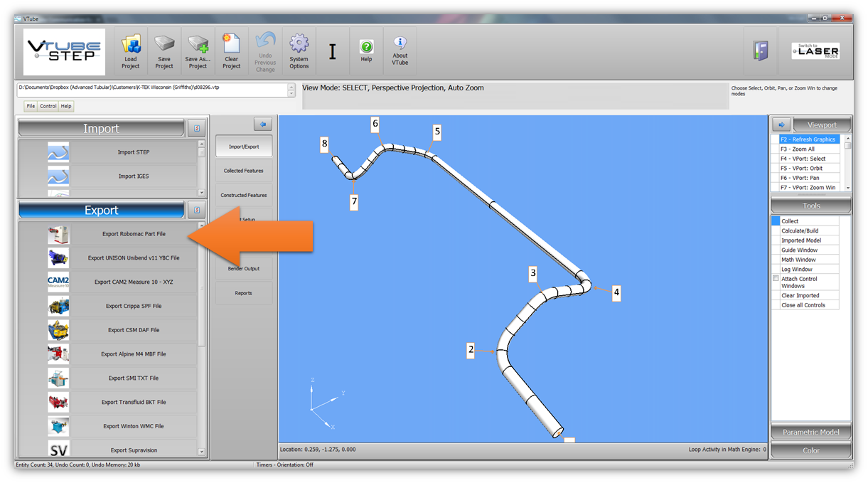Click the CAM2 Measure 10 logo icon
Screen dimensions: 868x483
click(58, 282)
